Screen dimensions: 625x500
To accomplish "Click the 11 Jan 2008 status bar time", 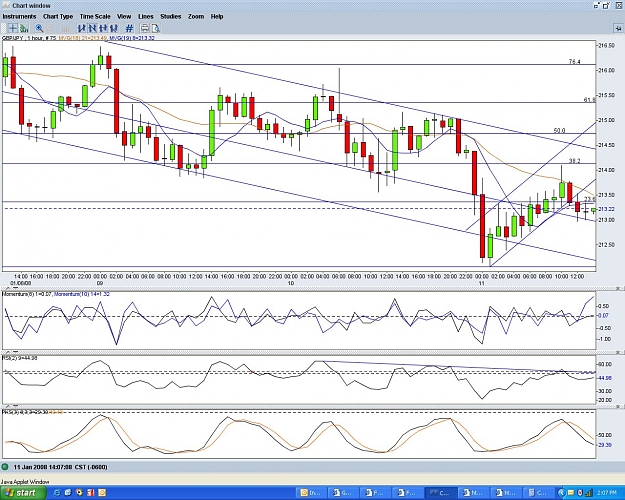I will click(x=60, y=467).
